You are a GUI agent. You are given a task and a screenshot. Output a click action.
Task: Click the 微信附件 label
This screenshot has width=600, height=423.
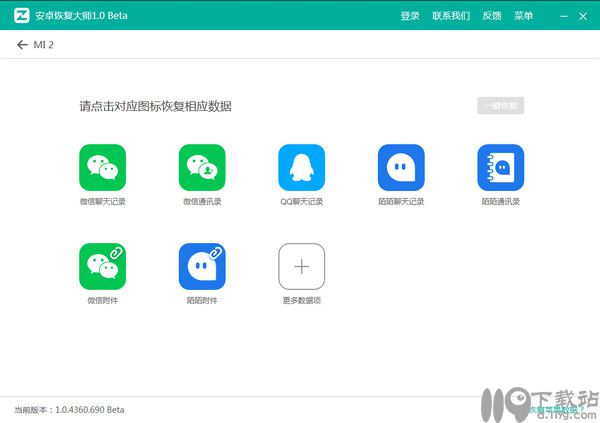(103, 301)
